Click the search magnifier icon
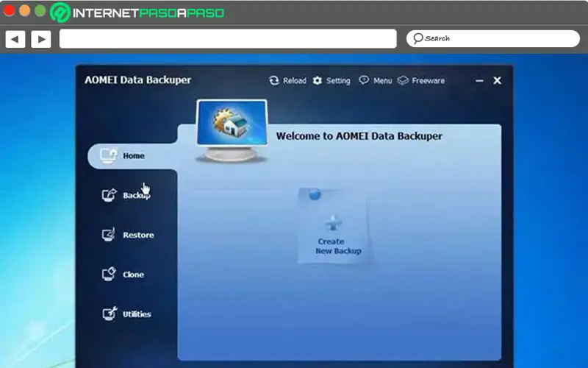This screenshot has height=368, width=588. pos(417,38)
